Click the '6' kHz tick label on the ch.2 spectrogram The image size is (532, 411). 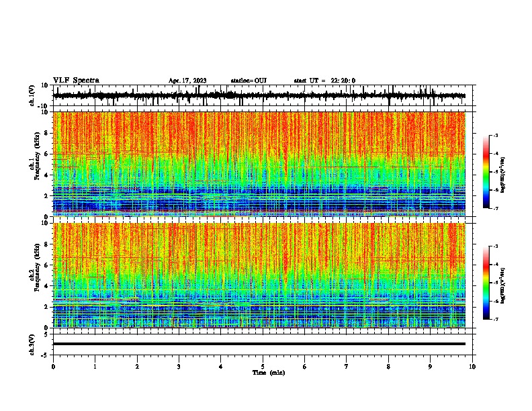[46, 265]
